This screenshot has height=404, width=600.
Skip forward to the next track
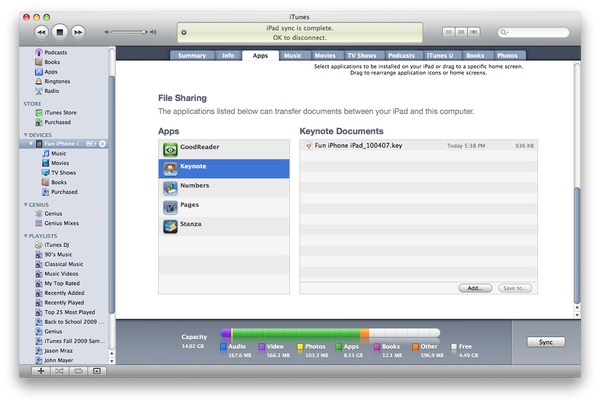point(78,32)
